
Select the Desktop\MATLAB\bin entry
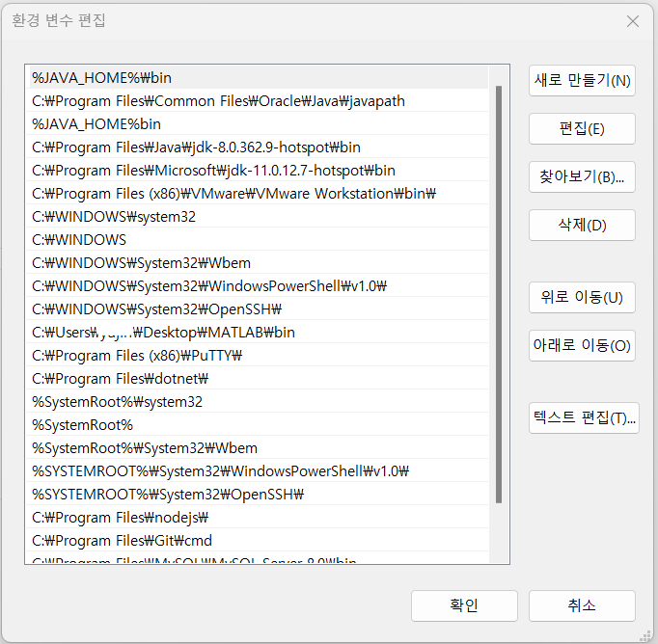click(258, 332)
